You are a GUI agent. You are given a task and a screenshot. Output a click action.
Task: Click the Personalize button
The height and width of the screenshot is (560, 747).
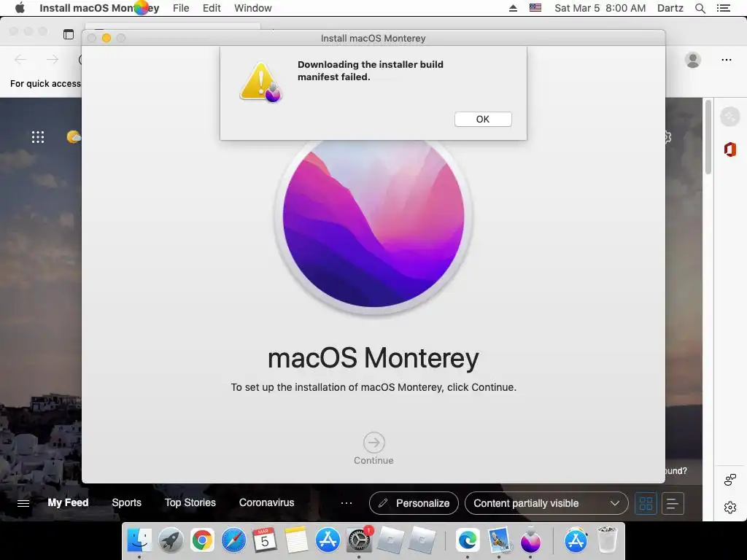click(414, 503)
